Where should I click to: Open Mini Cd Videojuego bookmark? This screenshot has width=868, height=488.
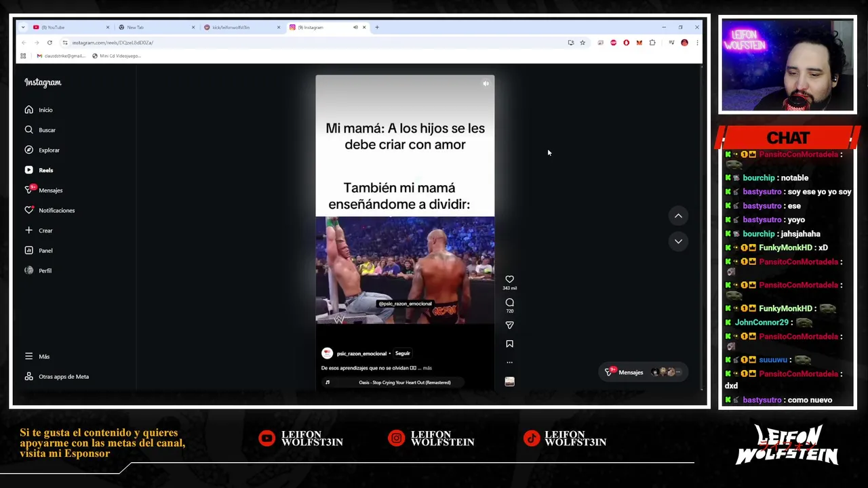tap(117, 56)
